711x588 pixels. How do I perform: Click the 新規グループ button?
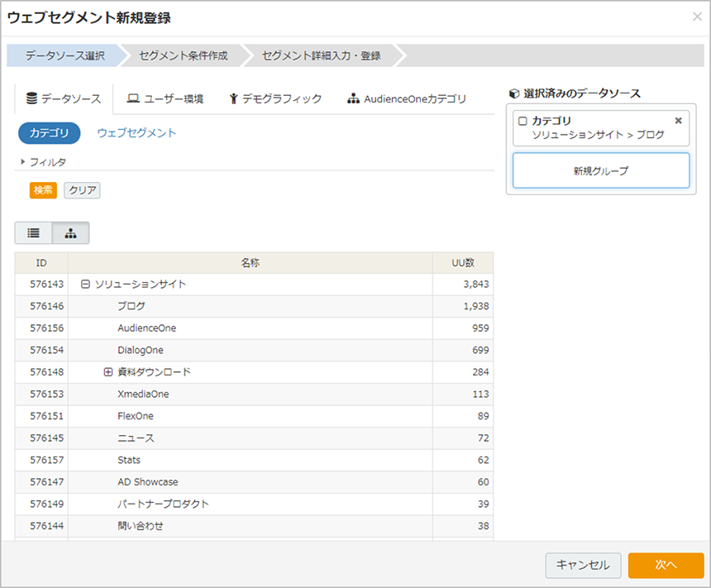click(x=600, y=170)
